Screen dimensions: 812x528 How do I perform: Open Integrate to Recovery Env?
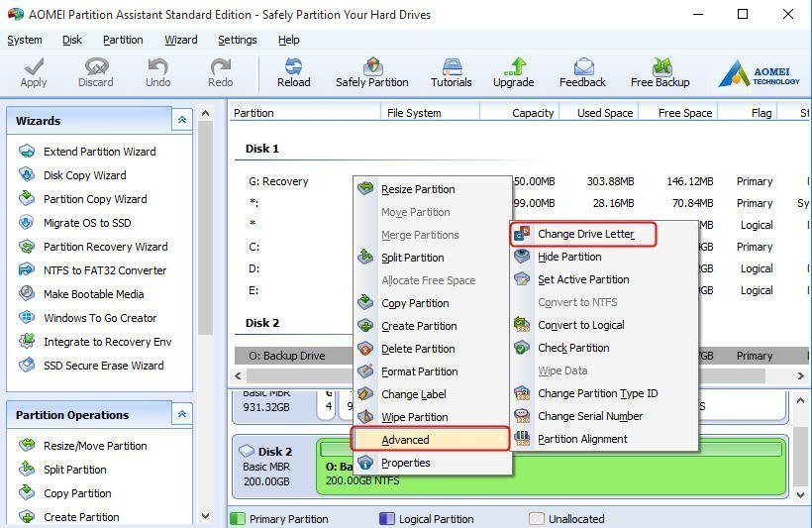point(107,342)
